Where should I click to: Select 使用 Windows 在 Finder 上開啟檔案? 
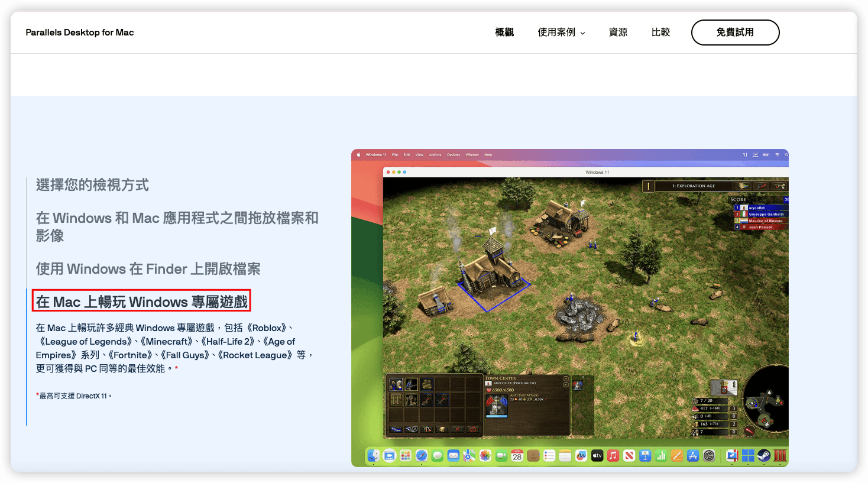(x=148, y=269)
